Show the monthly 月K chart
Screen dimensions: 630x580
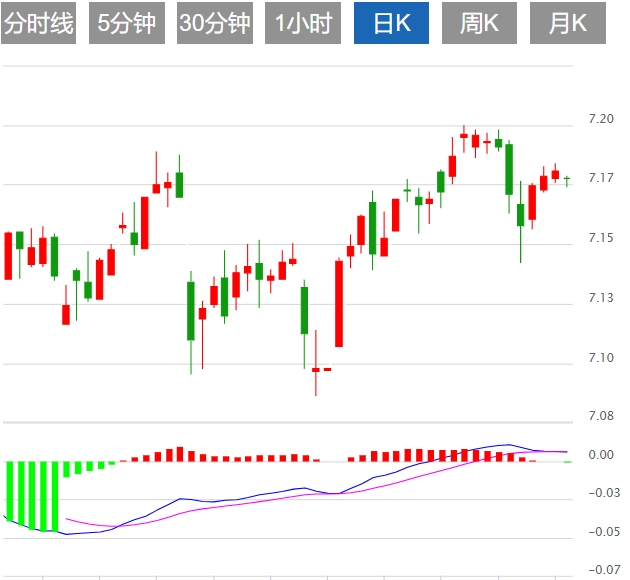567,24
